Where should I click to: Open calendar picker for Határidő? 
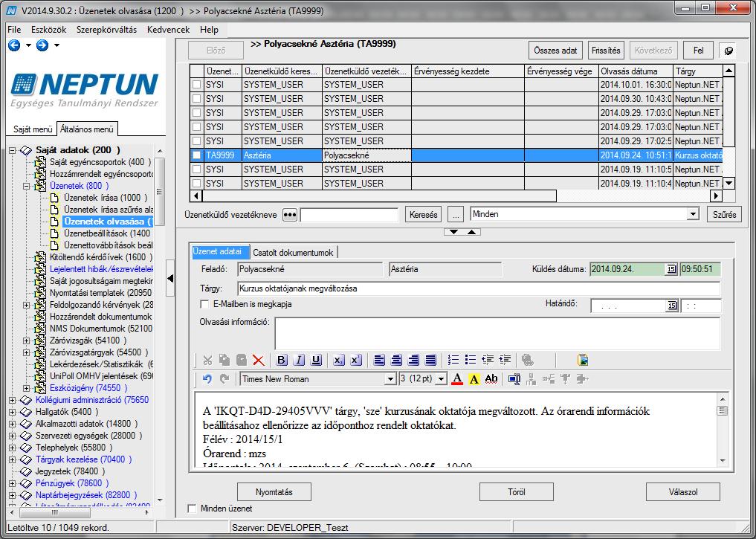[x=671, y=306]
